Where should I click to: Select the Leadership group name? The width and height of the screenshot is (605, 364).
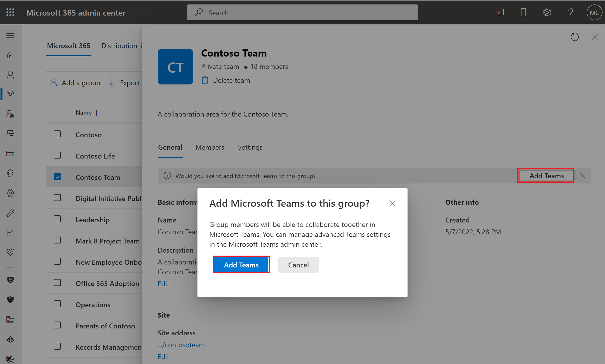pos(93,220)
